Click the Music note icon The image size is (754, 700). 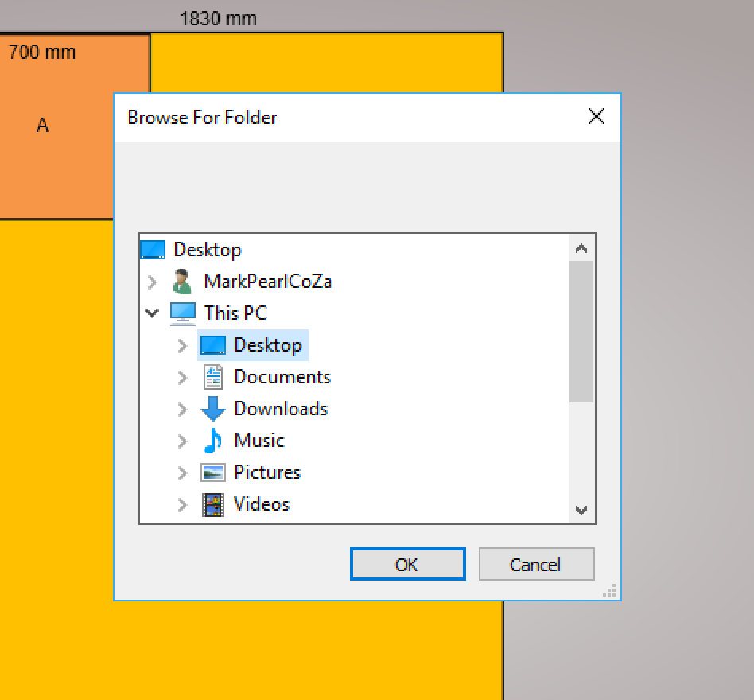pos(212,441)
